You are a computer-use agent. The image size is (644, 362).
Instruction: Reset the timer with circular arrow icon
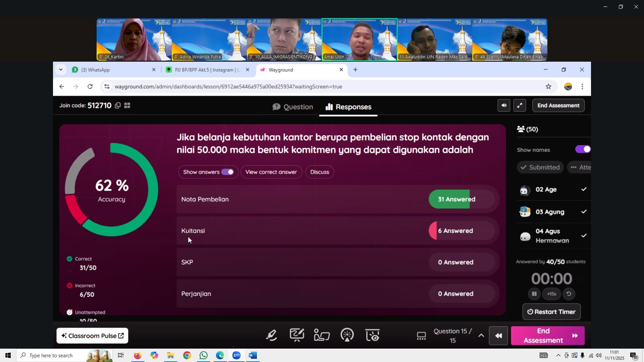[569, 294]
